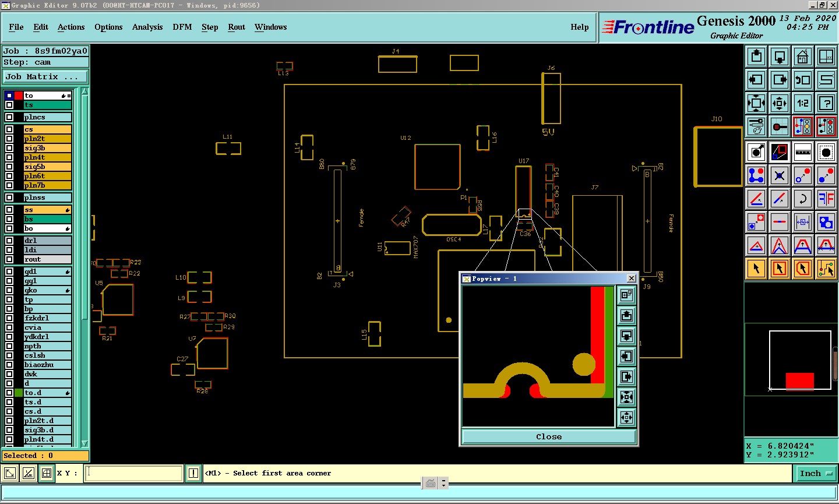
Task: Click the mirror F transform icon
Action: [826, 199]
